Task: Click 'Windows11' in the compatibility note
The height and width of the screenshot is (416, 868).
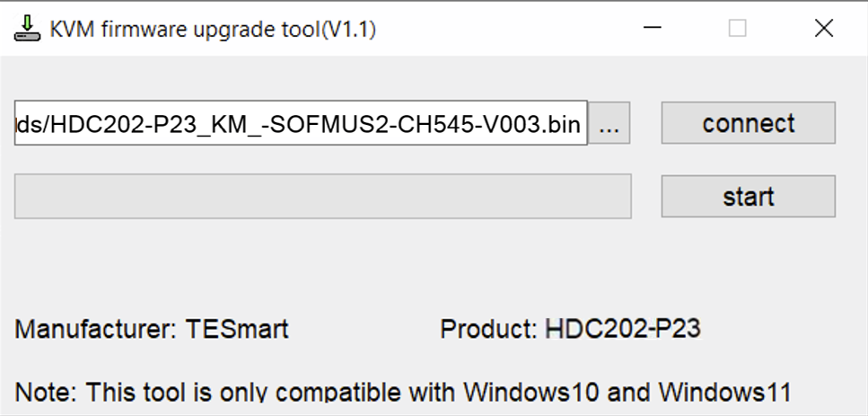Action: pos(725,392)
